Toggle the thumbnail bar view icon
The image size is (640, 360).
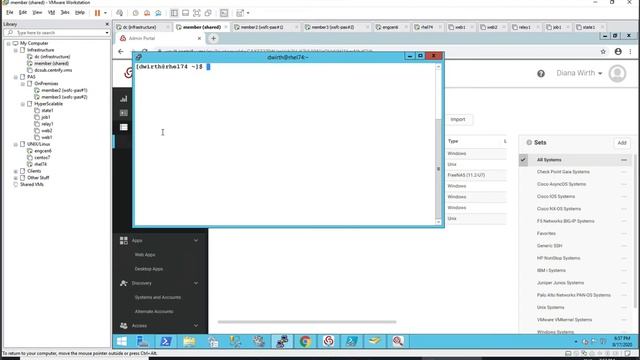186,13
